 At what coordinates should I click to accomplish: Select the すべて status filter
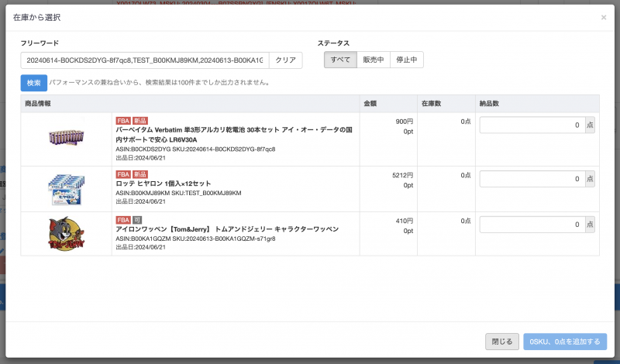click(340, 60)
